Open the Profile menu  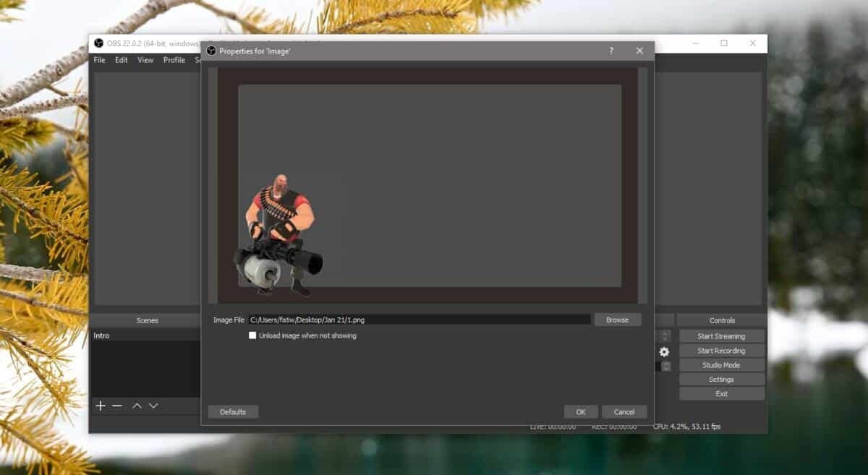[x=173, y=60]
